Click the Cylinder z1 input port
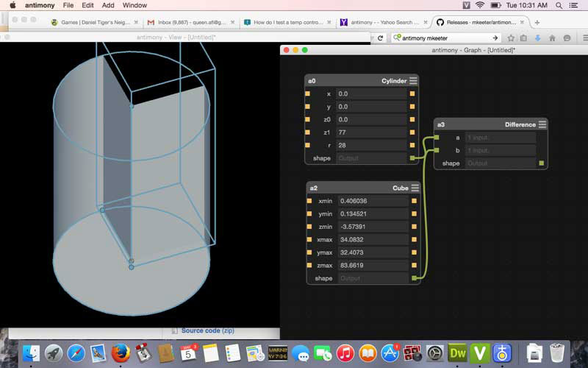This screenshot has height=368, width=588. coord(307,132)
